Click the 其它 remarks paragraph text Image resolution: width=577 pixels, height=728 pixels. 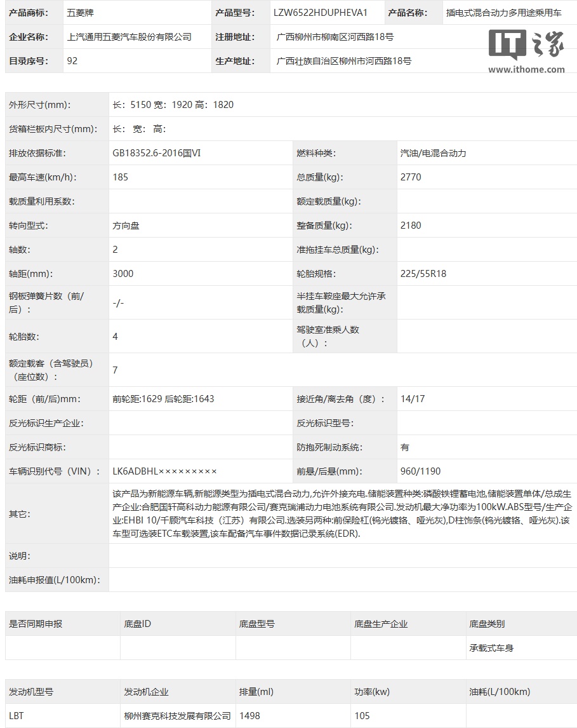(342, 514)
